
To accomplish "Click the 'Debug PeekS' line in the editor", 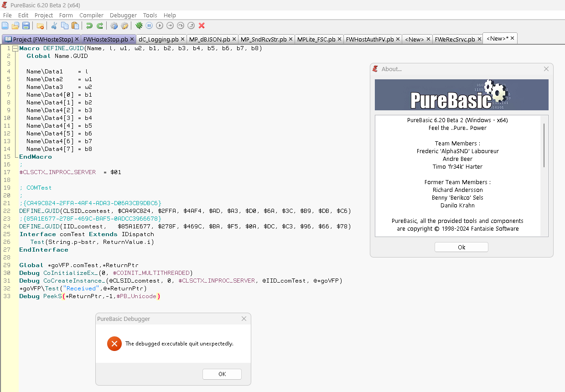I will coord(90,296).
